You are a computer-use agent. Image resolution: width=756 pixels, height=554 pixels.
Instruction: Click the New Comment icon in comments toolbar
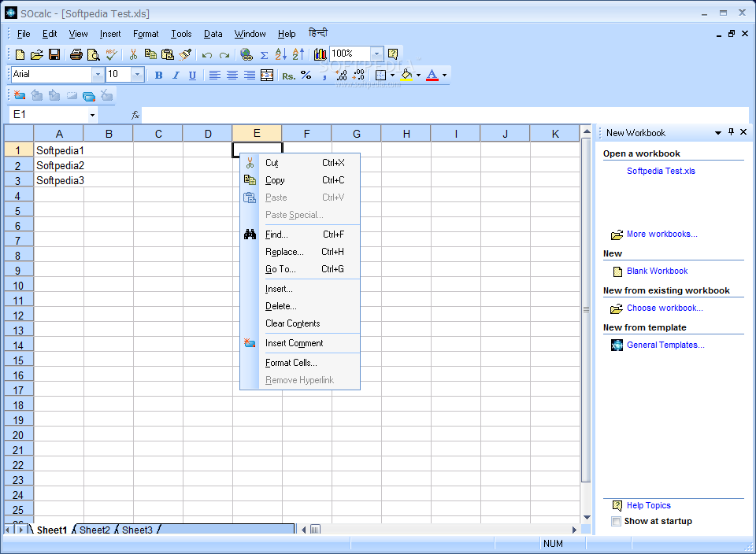(19, 95)
